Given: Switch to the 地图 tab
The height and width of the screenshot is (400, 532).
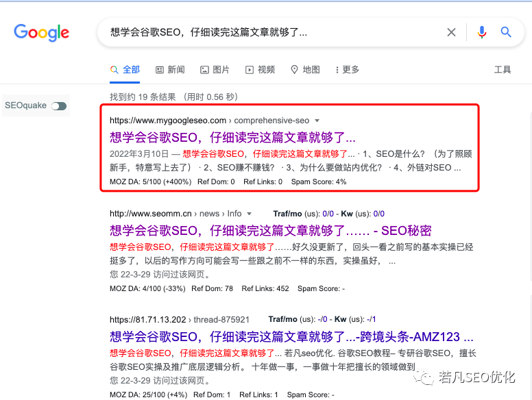Looking at the screenshot, I should (x=305, y=70).
